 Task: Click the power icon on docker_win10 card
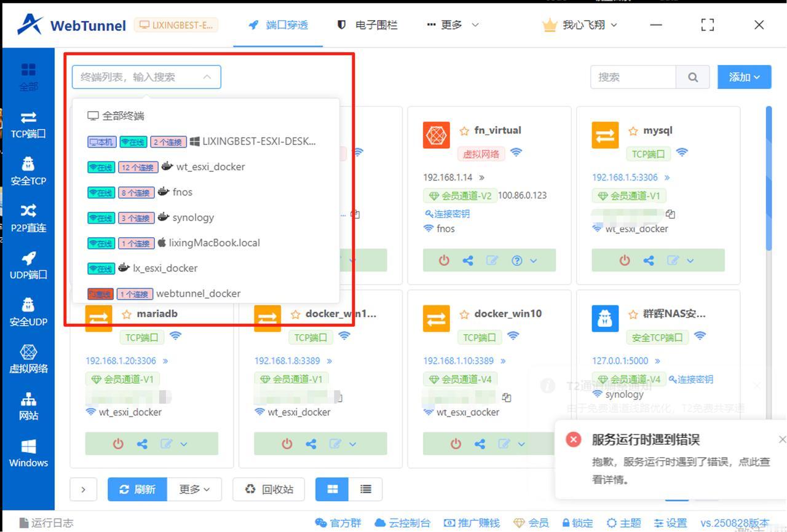pos(456,444)
